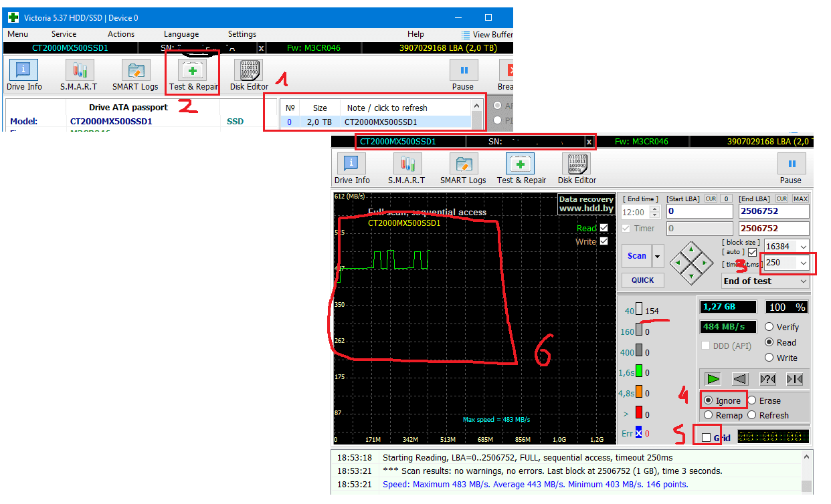Toggle the Write graph checkbox
This screenshot has width=831, height=504.
[604, 241]
